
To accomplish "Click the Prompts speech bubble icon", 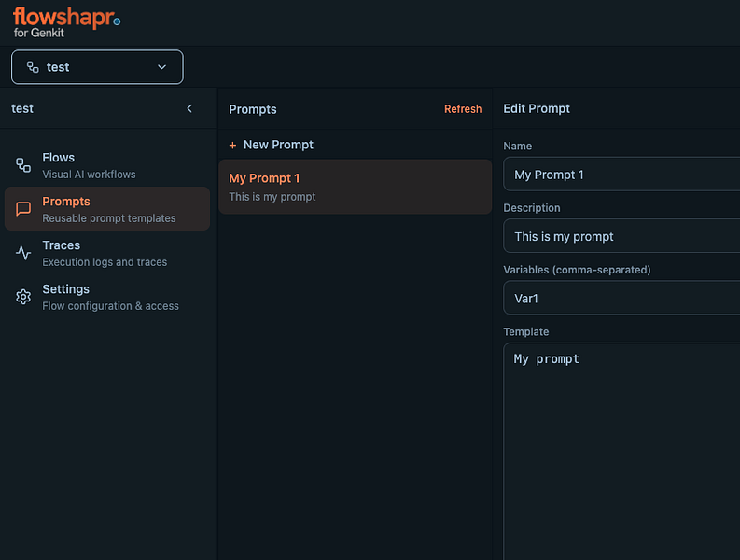I will [23, 209].
